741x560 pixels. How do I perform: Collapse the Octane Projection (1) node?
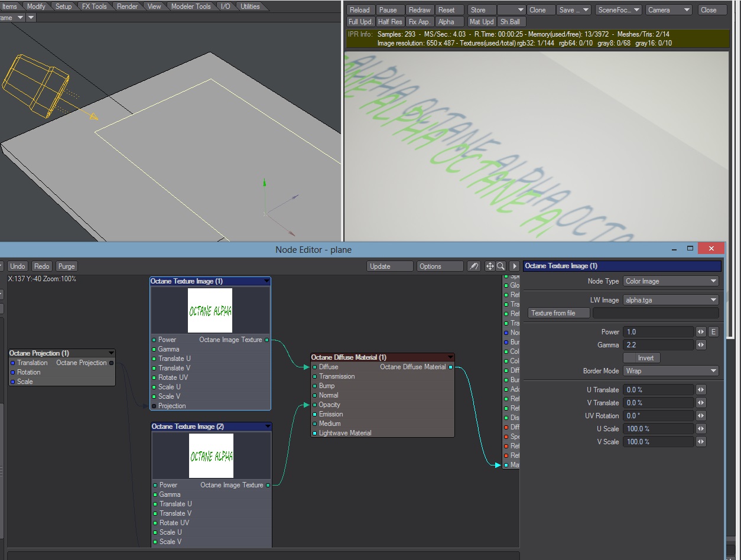pos(110,353)
